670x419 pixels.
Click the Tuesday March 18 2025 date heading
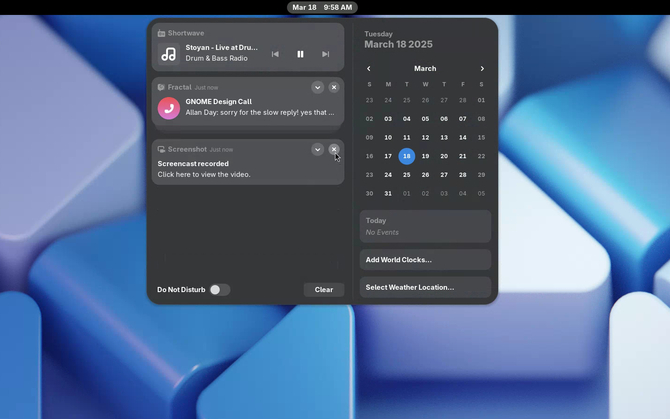tap(398, 40)
